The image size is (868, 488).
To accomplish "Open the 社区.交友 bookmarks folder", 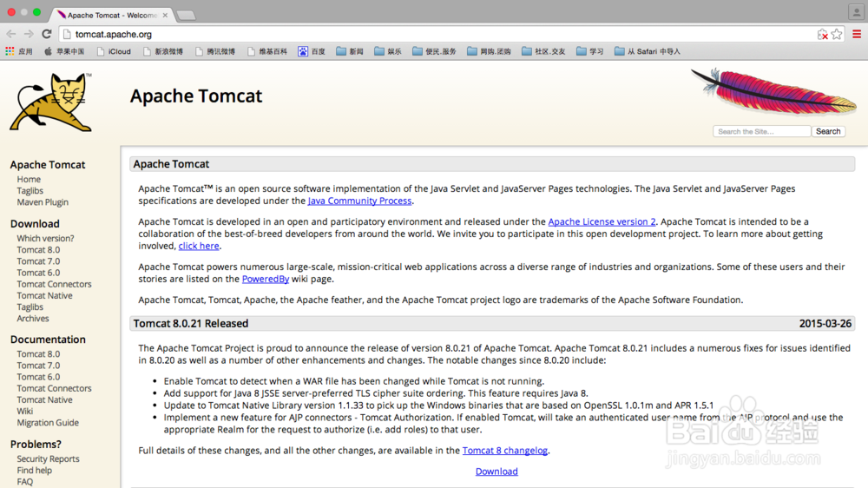I will (543, 51).
